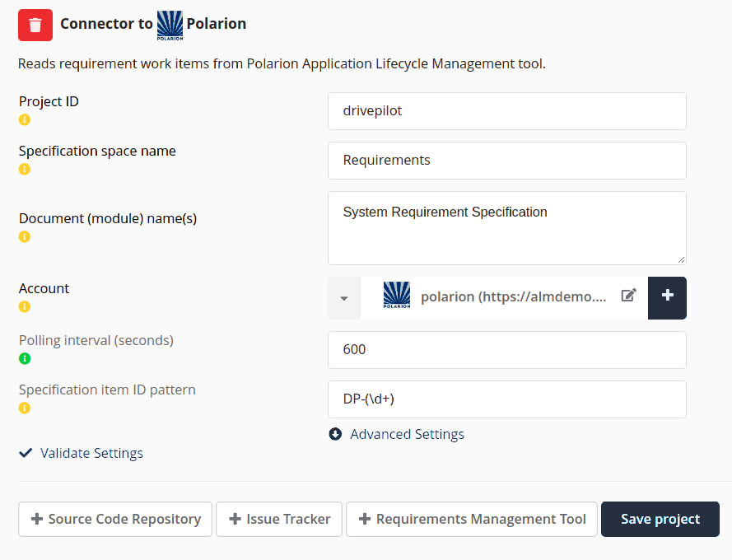Add a Source Code Repository
Screen dimensions: 732x560
click(x=115, y=519)
